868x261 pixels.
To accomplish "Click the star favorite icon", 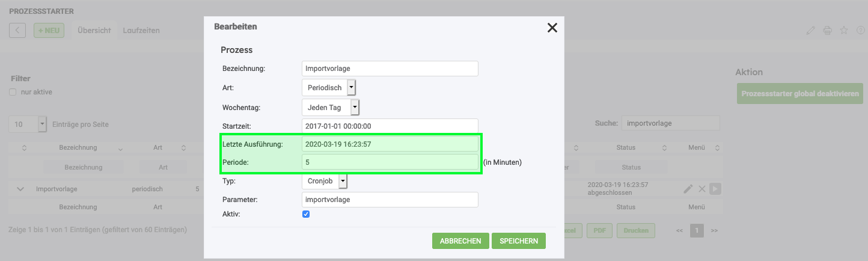I will pos(844,31).
